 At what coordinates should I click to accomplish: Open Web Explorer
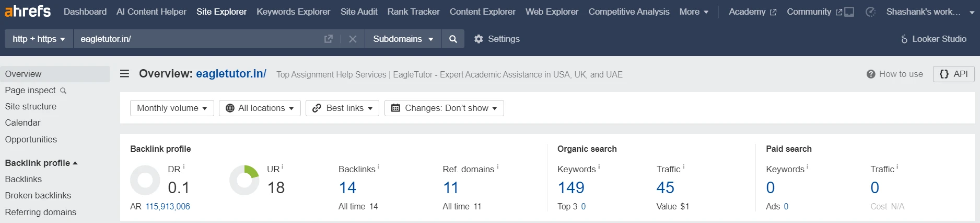552,12
